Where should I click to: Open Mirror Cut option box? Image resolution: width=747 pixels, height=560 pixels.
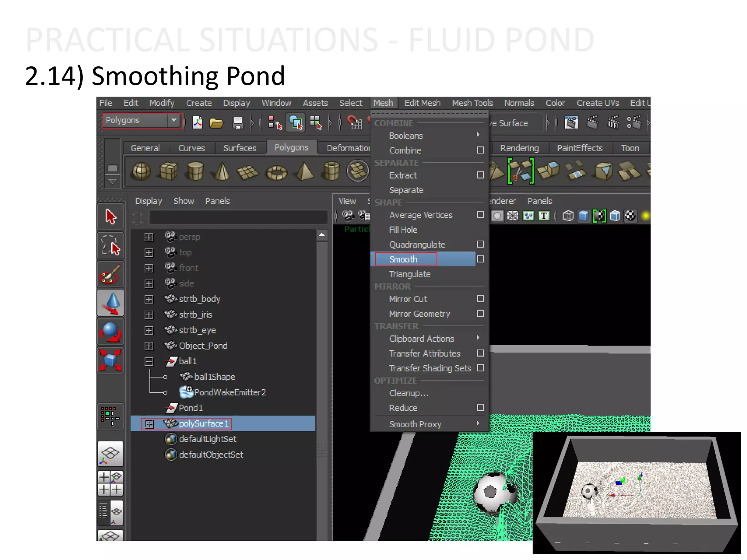[x=480, y=299]
